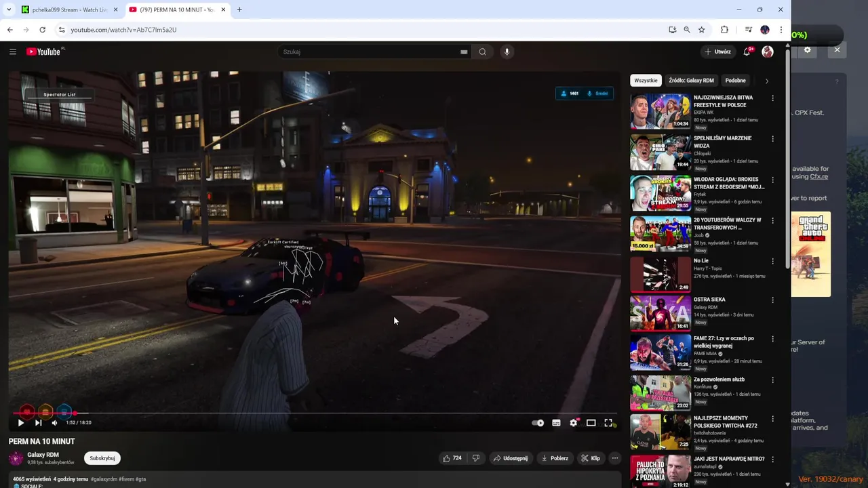Open the Galaxy RDM channel name link

tap(43, 455)
